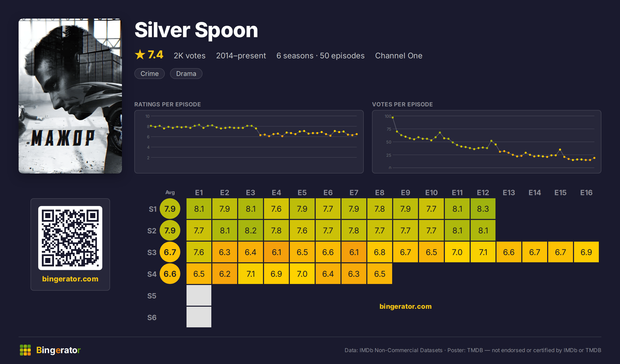Click the S2 row label

click(x=152, y=231)
